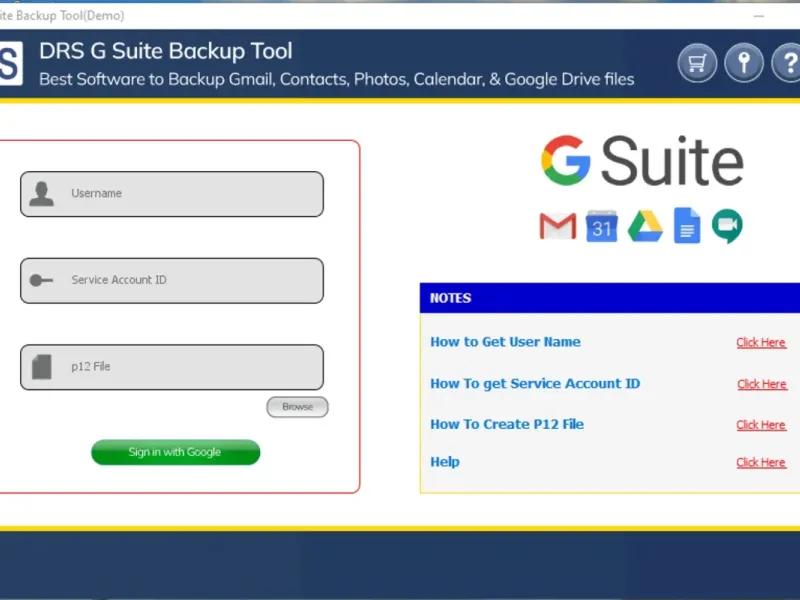Viewport: 800px width, 600px height.
Task: Click Sign in with Google button
Action: click(x=176, y=452)
